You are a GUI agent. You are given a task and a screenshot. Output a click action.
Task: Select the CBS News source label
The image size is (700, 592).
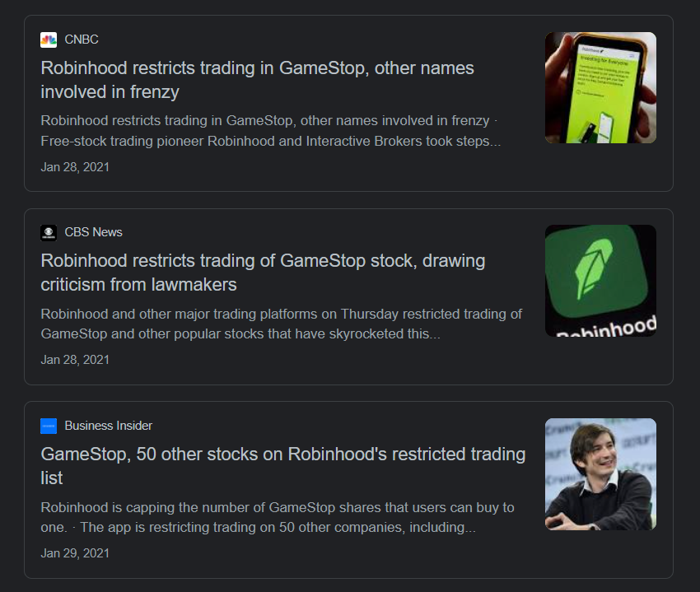(x=93, y=232)
